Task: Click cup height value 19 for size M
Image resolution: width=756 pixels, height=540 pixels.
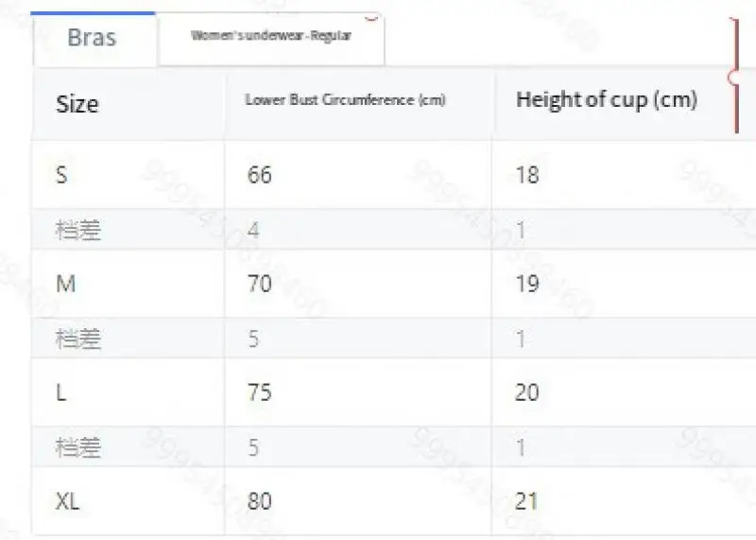Action: click(527, 284)
